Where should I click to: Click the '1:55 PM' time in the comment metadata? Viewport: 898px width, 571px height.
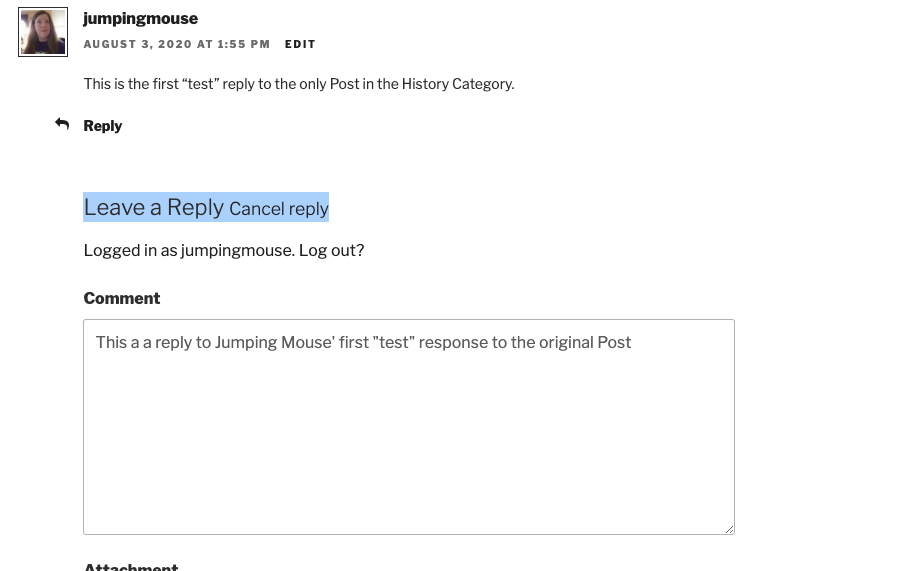(x=243, y=44)
